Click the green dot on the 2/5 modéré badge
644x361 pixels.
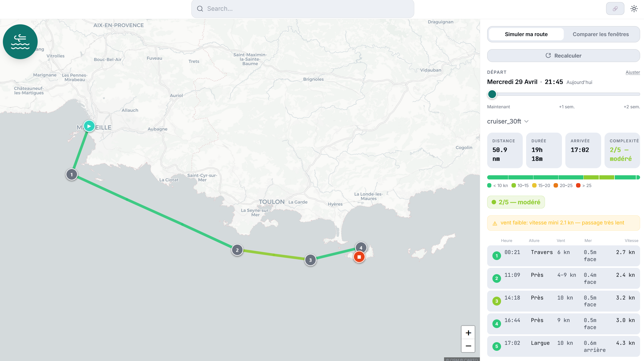[494, 202]
